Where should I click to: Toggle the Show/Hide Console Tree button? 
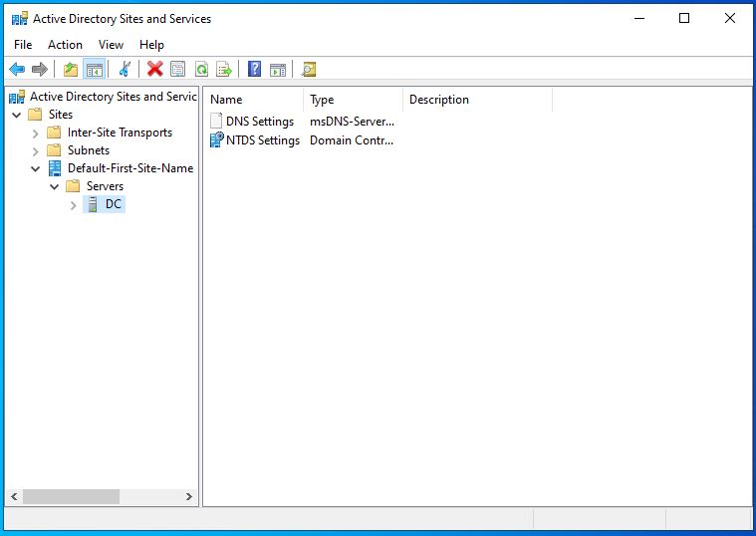(x=95, y=69)
